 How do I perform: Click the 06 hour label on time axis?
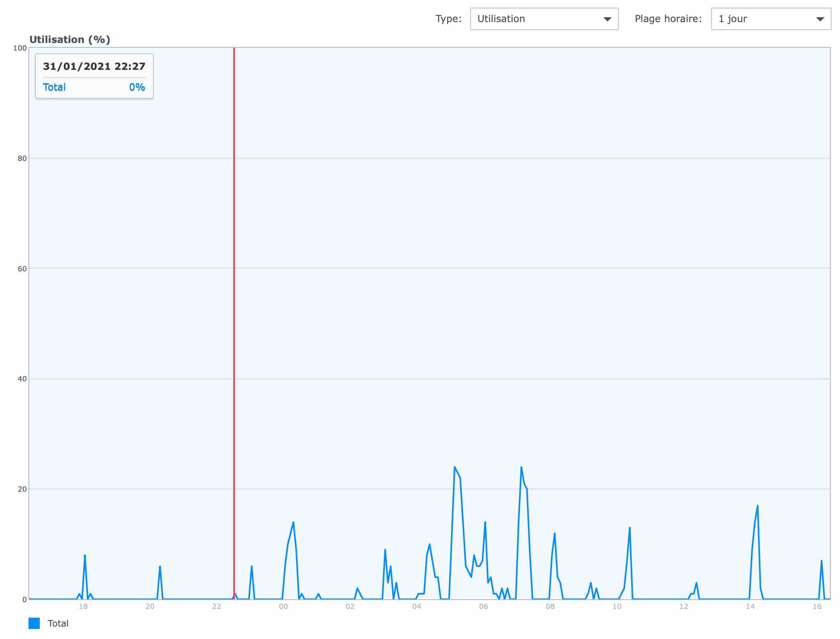click(483, 606)
